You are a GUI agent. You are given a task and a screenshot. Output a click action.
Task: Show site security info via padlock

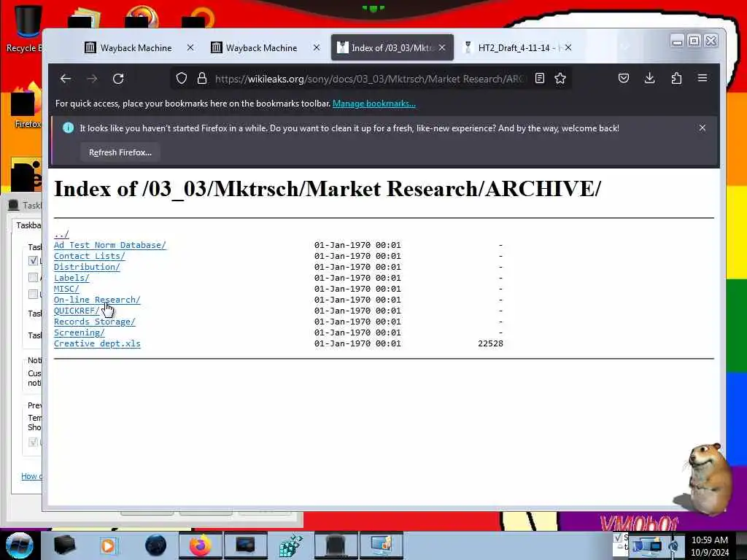coord(202,78)
